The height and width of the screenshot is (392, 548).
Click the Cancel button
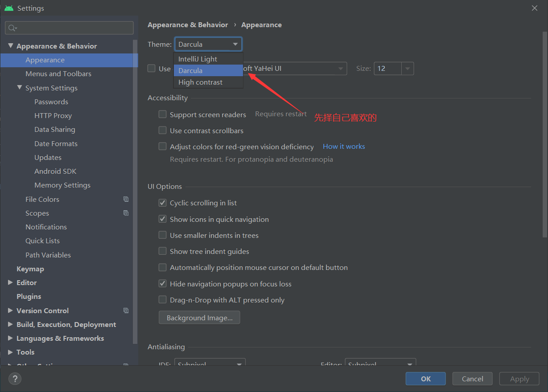473,379
